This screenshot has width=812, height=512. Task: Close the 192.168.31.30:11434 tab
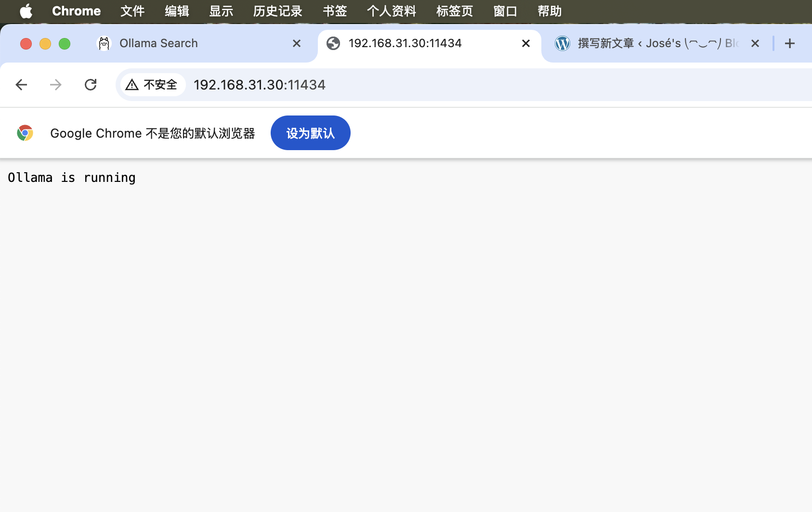click(x=526, y=43)
